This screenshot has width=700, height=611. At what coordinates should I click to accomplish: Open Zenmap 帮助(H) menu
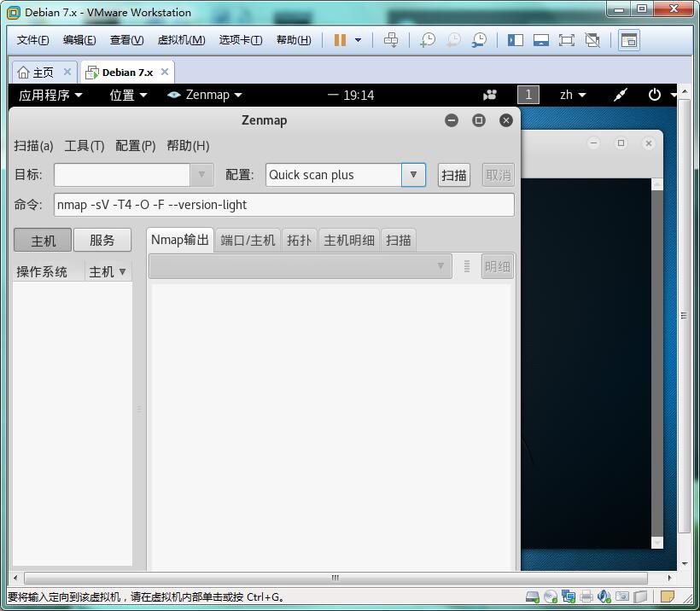click(188, 146)
